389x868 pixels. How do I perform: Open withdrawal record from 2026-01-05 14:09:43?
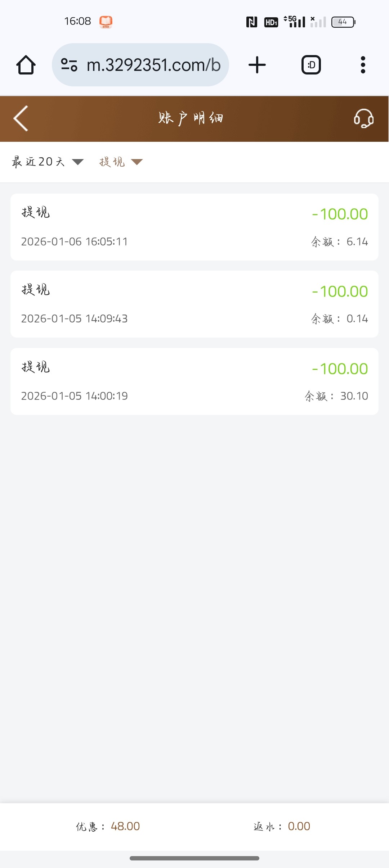coord(194,304)
